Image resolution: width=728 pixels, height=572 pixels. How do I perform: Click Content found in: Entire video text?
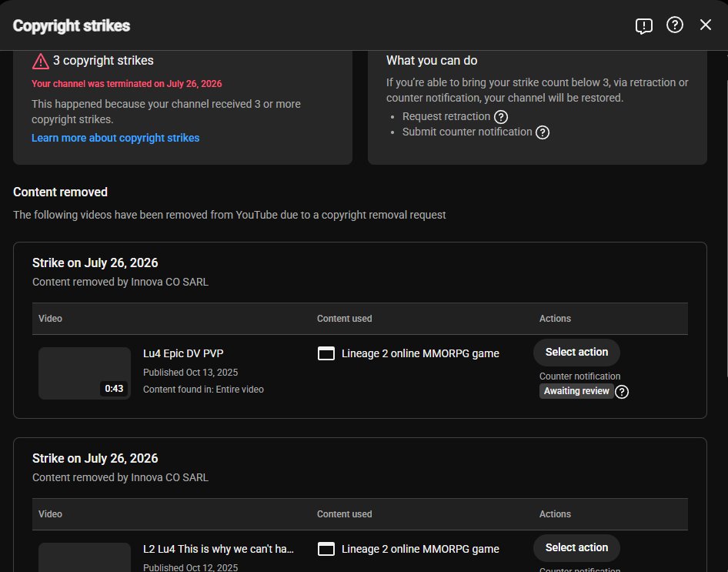[203, 390]
